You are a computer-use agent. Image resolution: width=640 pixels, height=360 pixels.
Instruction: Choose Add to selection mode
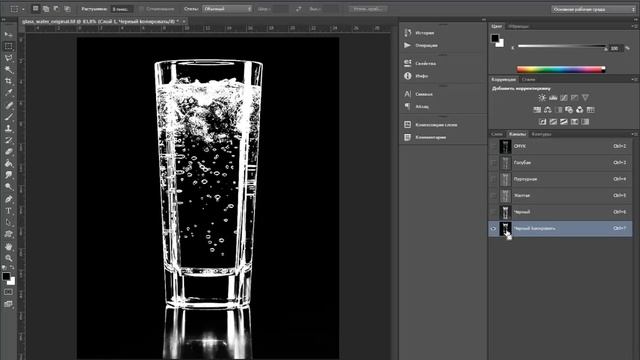(x=46, y=9)
